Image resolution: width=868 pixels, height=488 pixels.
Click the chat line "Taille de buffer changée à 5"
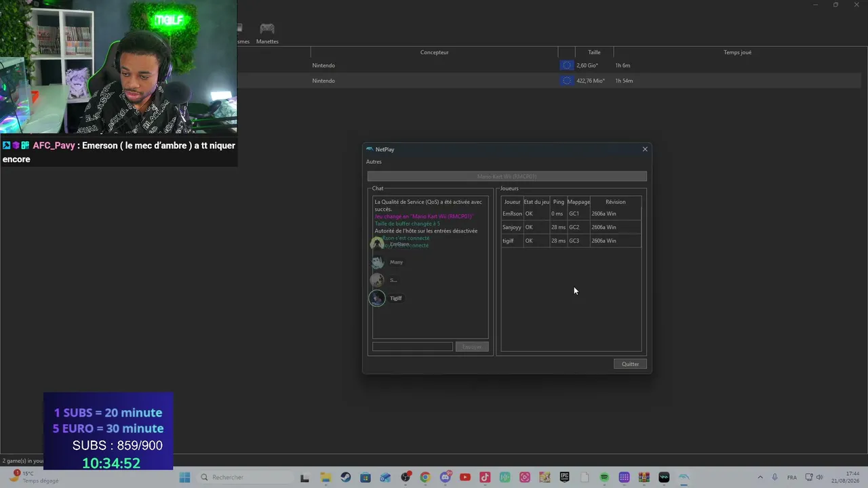click(407, 224)
